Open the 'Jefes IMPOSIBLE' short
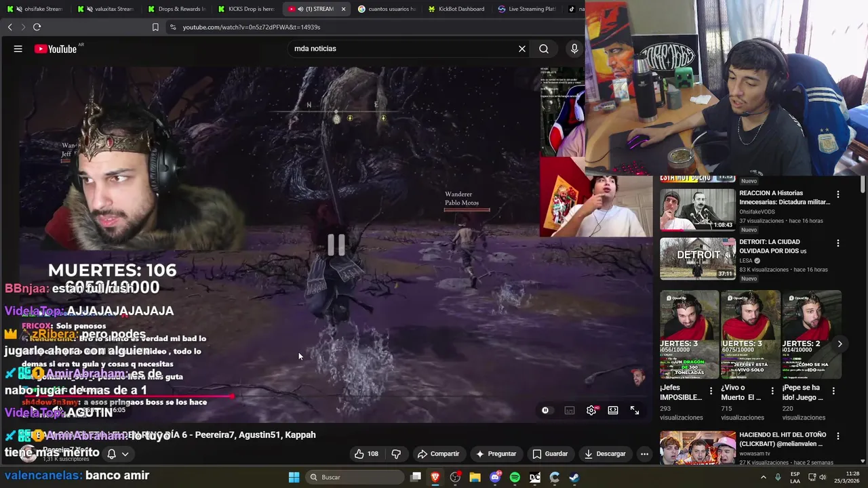The width and height of the screenshot is (868, 488). [x=689, y=335]
